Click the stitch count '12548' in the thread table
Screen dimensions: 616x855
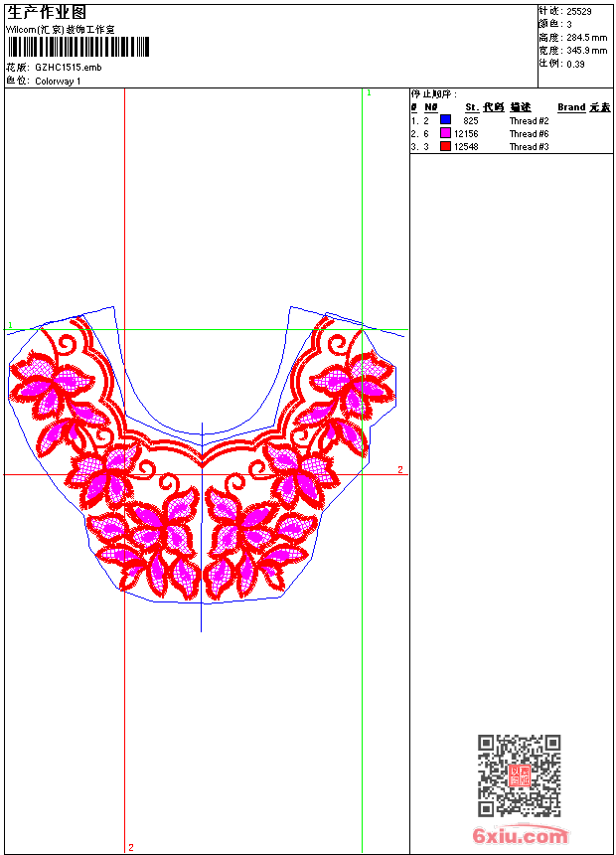click(466, 147)
